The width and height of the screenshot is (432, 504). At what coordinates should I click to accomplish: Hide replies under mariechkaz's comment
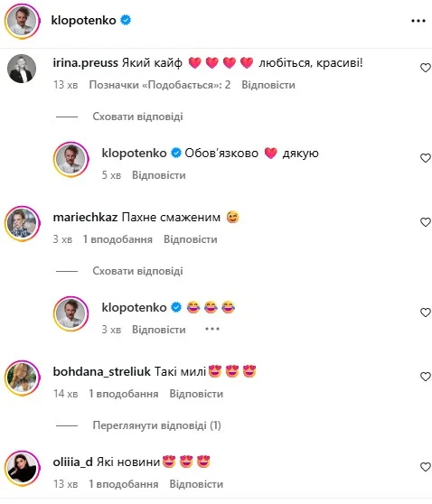point(137,271)
